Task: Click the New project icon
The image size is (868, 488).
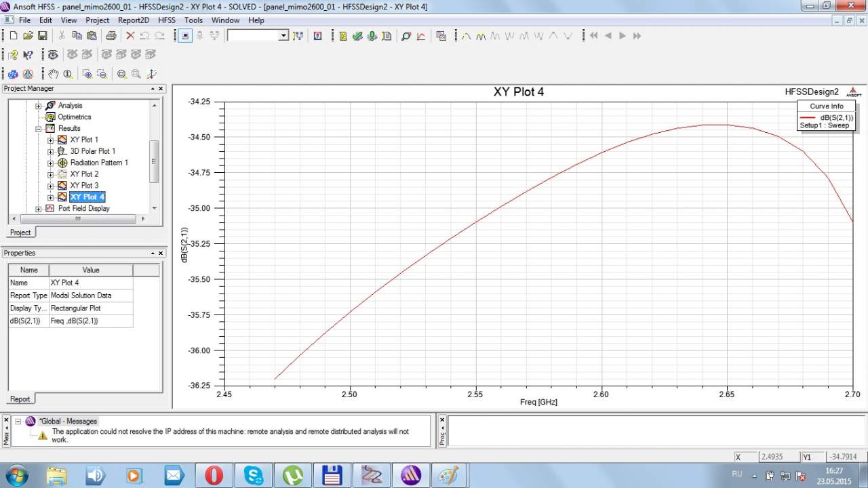Action: pyautogui.click(x=13, y=35)
